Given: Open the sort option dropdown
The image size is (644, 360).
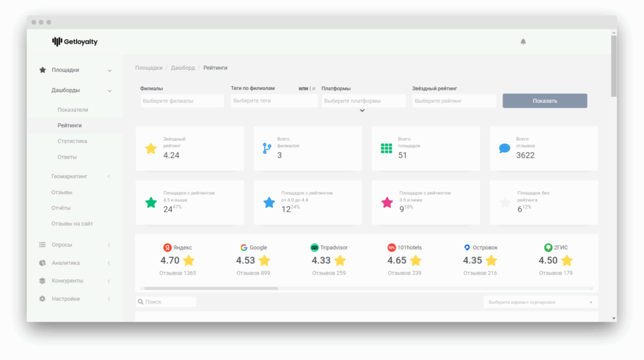Looking at the screenshot, I should click(540, 302).
